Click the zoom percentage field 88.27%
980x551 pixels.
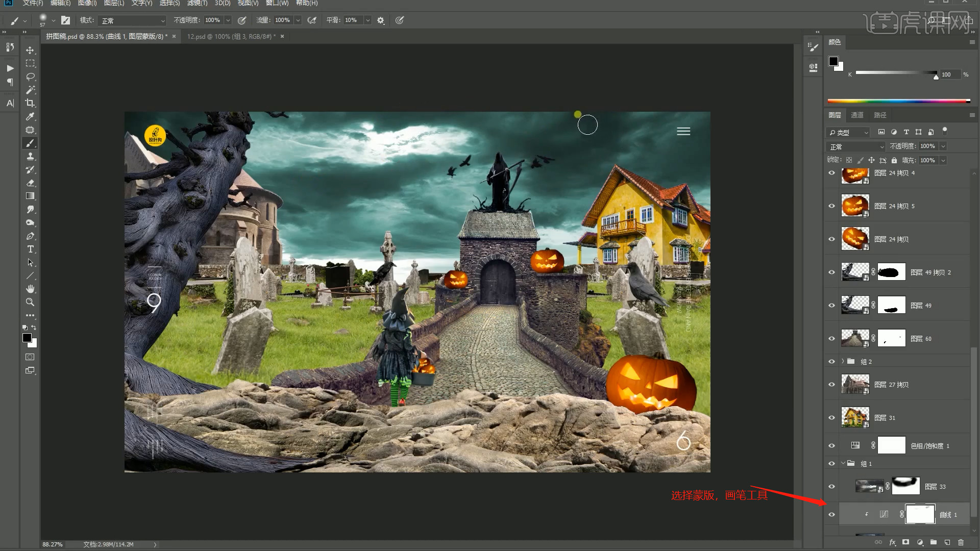pos(53,544)
